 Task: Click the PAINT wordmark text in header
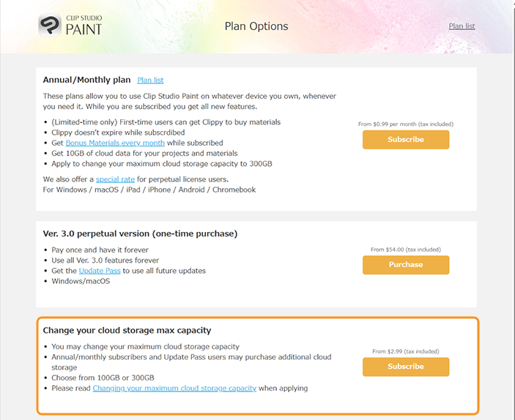[x=84, y=29]
